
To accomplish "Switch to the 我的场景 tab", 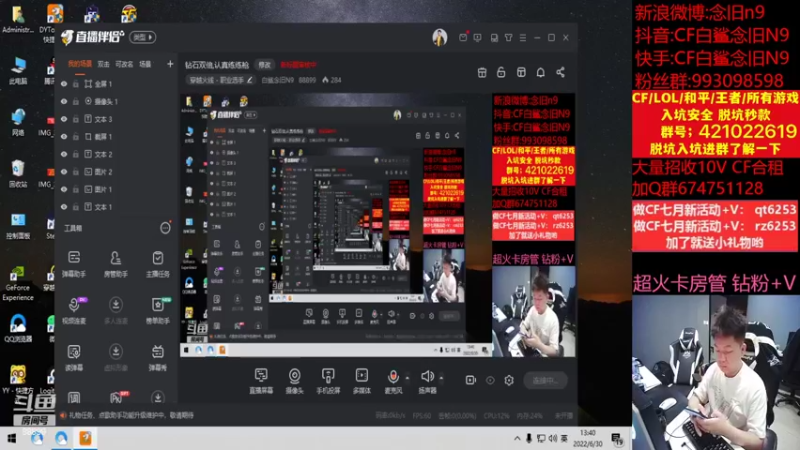I will 80,64.
